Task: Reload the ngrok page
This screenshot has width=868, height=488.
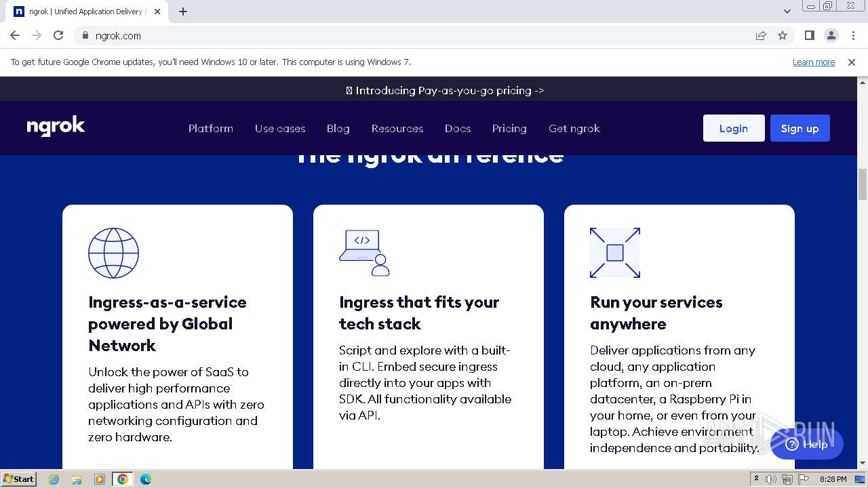Action: (58, 35)
